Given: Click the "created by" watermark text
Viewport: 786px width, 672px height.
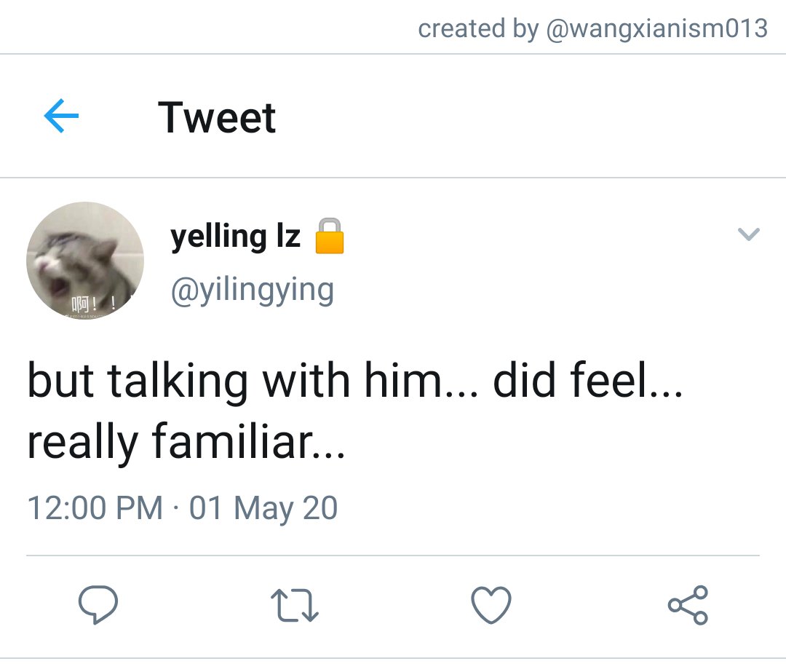Looking at the screenshot, I should coord(477,28).
